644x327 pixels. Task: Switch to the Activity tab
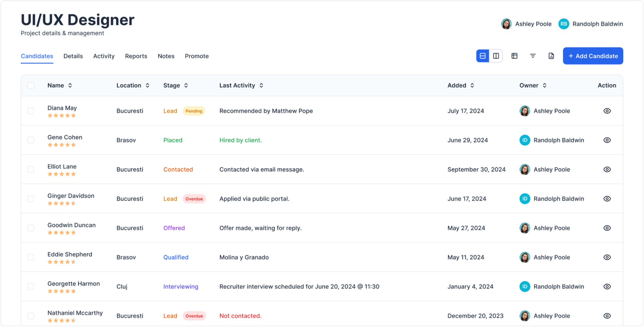click(104, 56)
